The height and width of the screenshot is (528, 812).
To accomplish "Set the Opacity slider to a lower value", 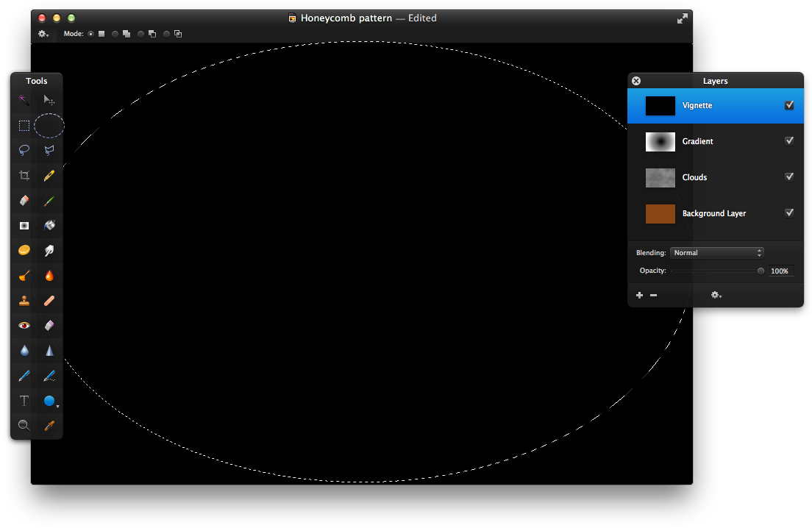I will 713,271.
